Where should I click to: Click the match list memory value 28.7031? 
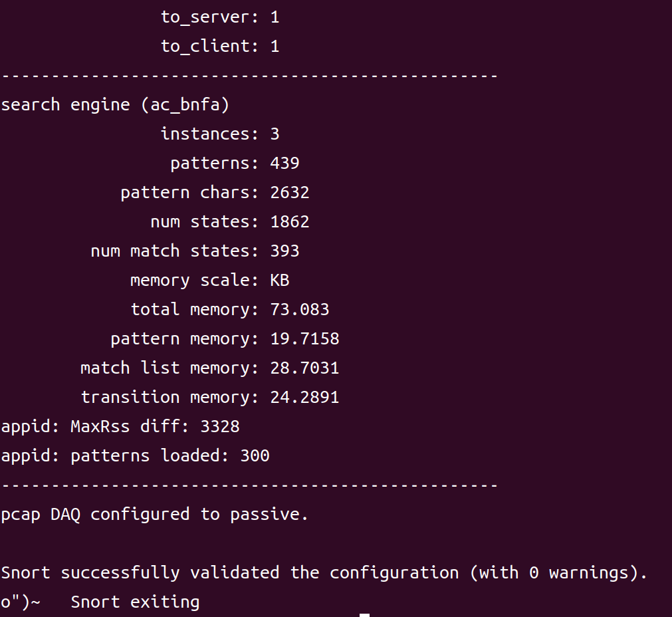[x=304, y=368]
